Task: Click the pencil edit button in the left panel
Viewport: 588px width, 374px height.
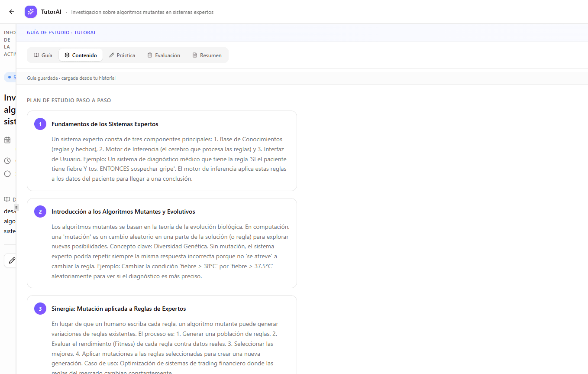Action: coord(10,260)
